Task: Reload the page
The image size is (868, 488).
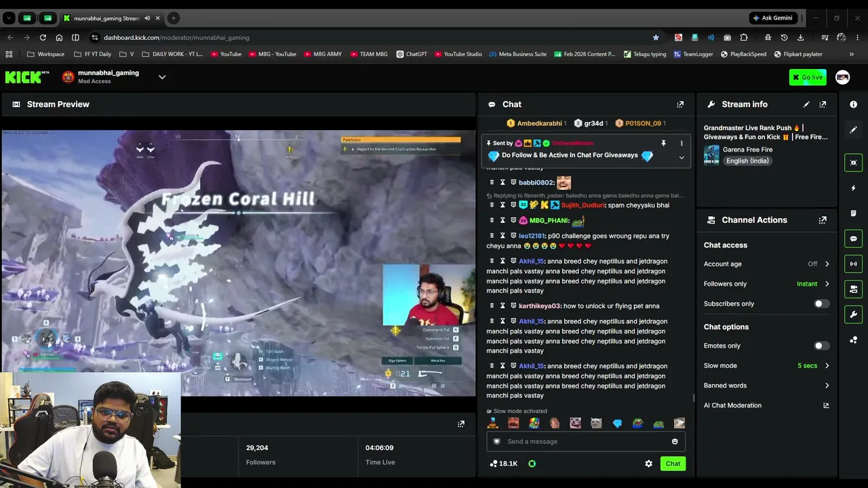Action: point(43,37)
